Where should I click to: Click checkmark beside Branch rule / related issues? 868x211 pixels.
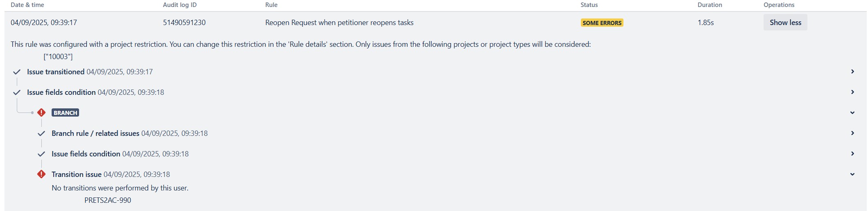click(41, 133)
